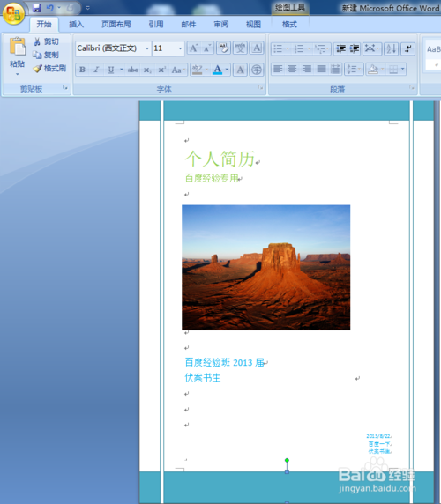This screenshot has width=441, height=504.
Task: Click the Undo arrow icon
Action: coord(50,8)
